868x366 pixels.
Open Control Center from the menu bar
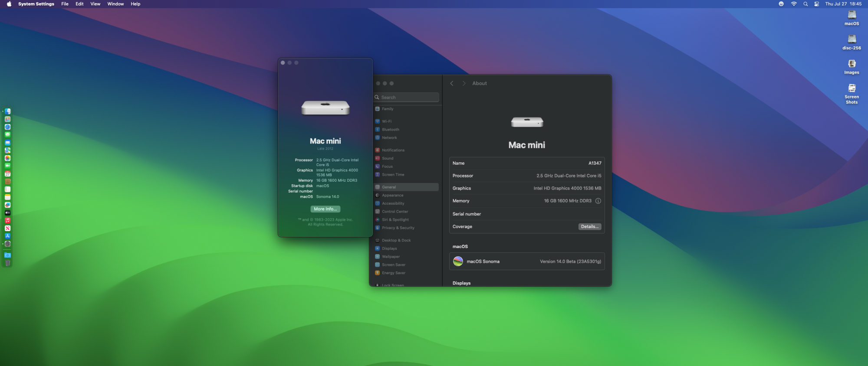817,4
